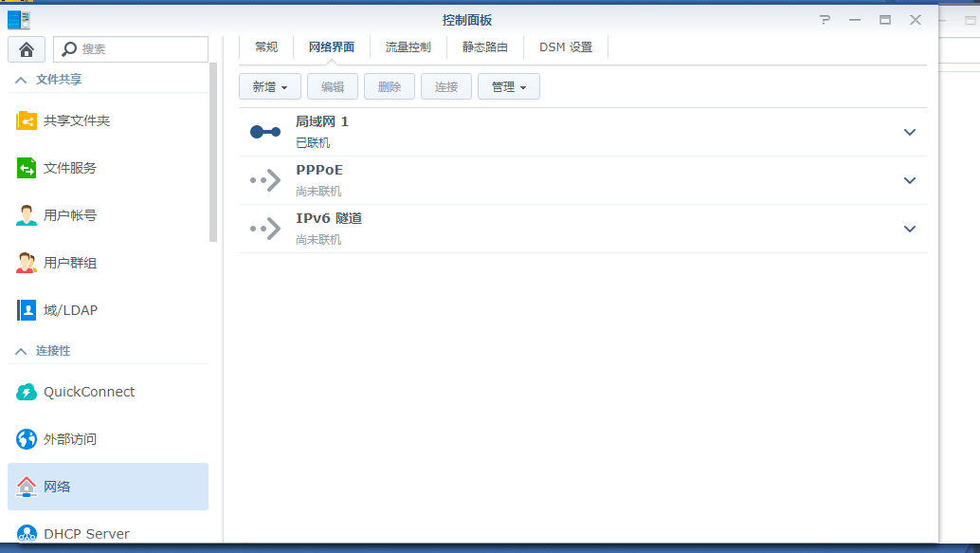Viewport: 980px width, 553px height.
Task: Click the 连接 button
Action: point(445,85)
